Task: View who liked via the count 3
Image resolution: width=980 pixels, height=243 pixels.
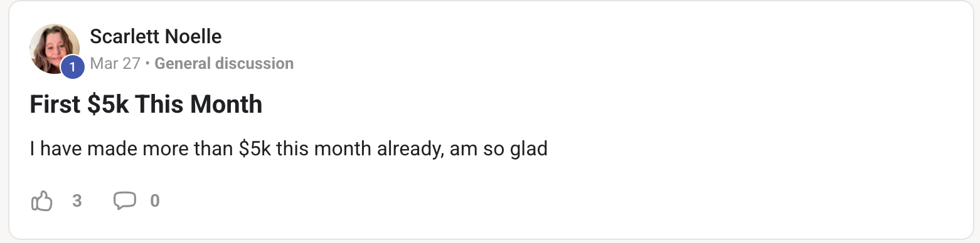Action: 77,201
